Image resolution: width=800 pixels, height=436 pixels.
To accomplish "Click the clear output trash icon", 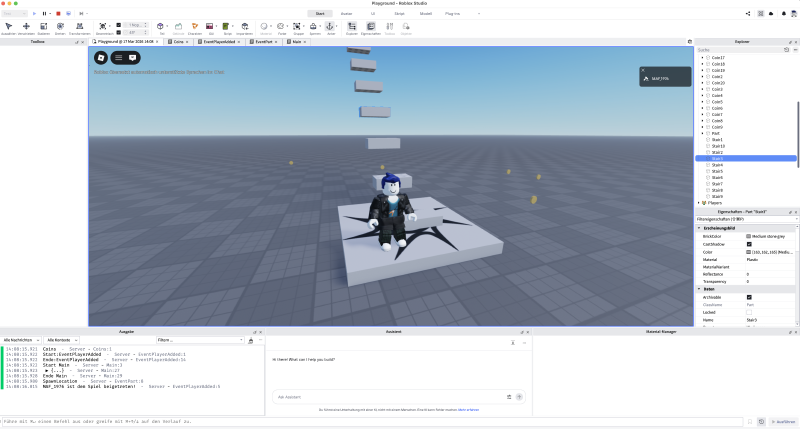I will coord(251,340).
